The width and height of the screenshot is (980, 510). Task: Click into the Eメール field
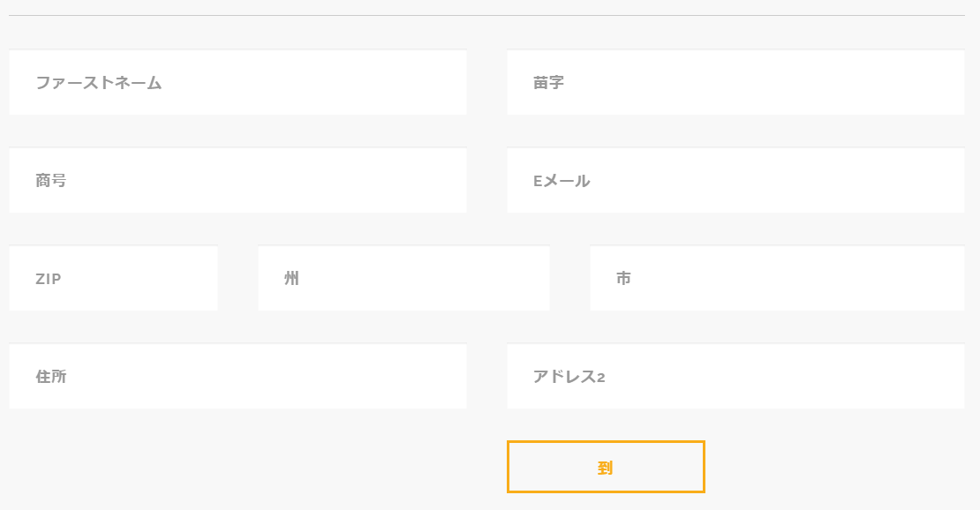tap(735, 180)
